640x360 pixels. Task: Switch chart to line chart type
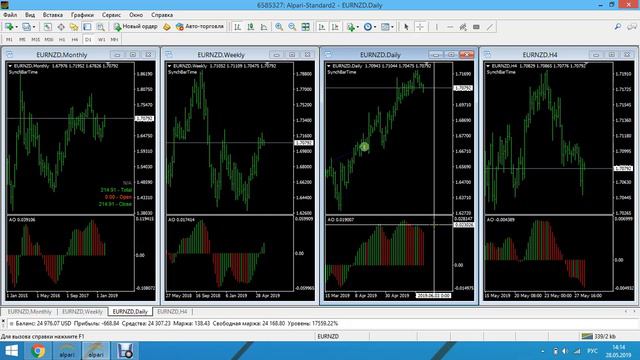pos(264,27)
